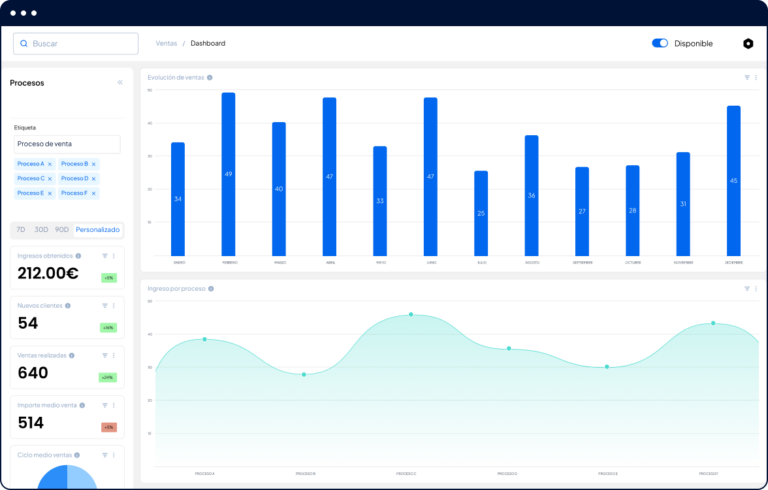Image resolution: width=768 pixels, height=490 pixels.
Task: Click the 640 Ventas realizadas value
Action: [33, 373]
